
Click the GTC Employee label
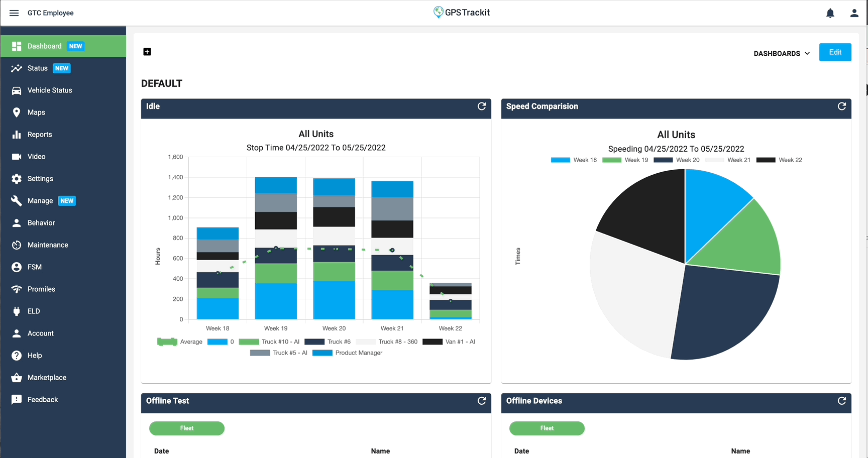pyautogui.click(x=51, y=13)
